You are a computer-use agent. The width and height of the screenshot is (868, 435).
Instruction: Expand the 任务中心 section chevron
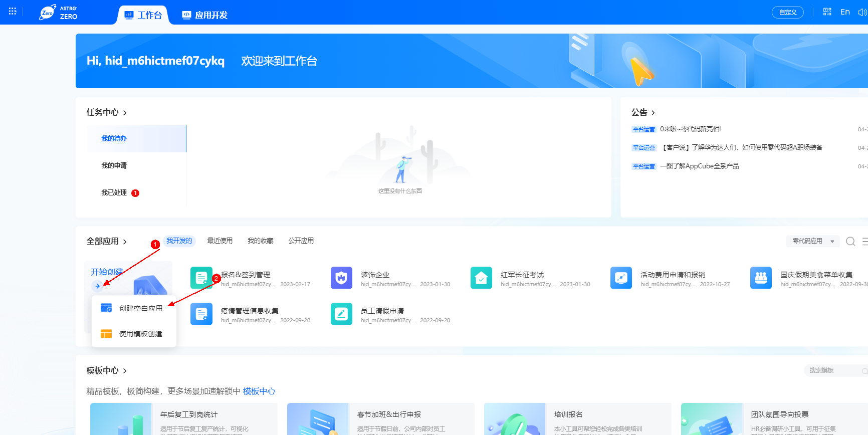tap(125, 113)
